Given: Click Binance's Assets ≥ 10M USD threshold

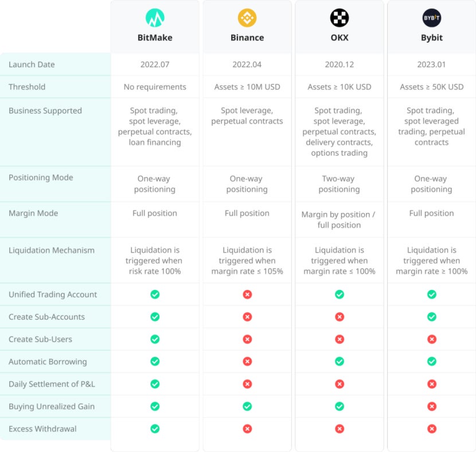Looking at the screenshot, I should (247, 87).
